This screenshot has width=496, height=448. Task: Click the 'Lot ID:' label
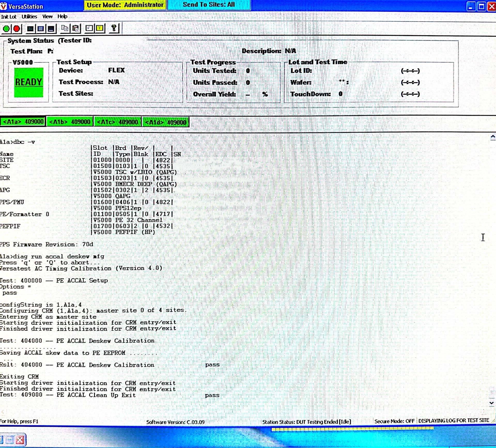[x=301, y=70]
